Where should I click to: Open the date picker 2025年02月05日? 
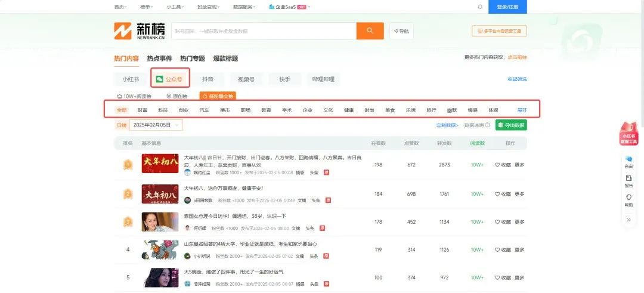coord(156,125)
